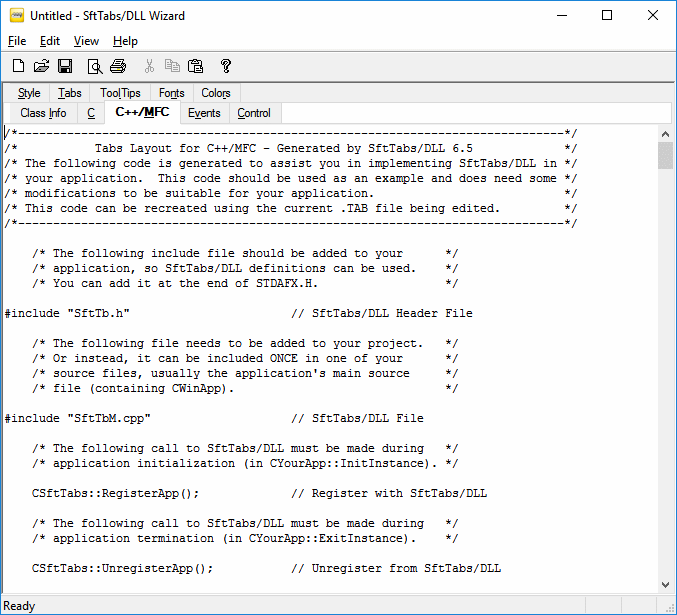
Task: Open the Help menu
Action: tap(125, 41)
